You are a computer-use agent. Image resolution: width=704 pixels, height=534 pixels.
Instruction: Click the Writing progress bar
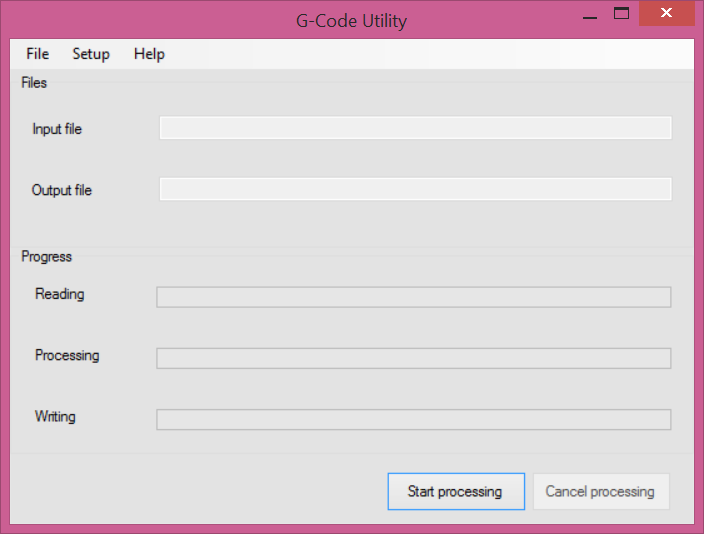coord(413,419)
